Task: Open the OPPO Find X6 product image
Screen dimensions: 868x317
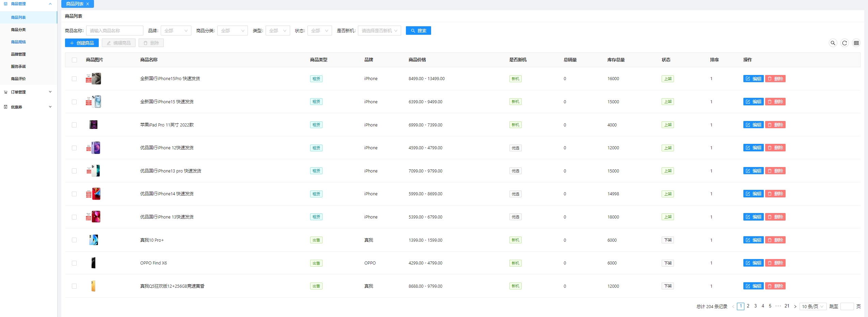Action: [93, 263]
